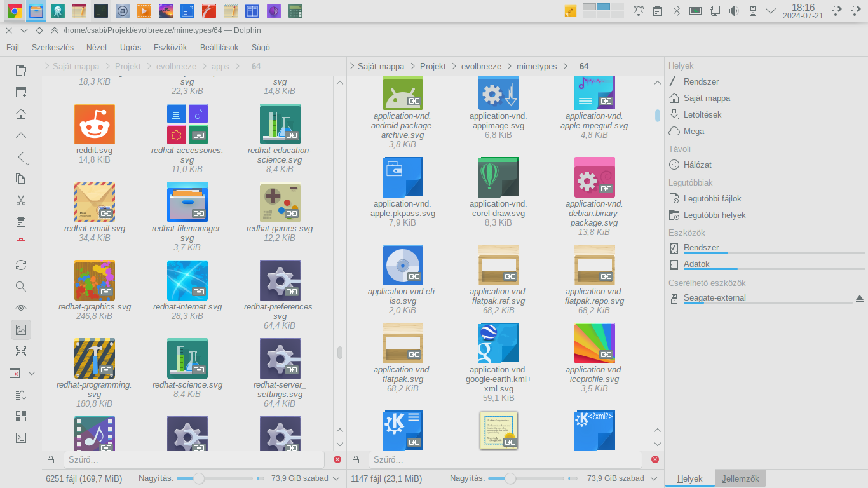Click 'apps' in the left breadcrumb
The height and width of the screenshot is (488, 868).
tap(220, 66)
